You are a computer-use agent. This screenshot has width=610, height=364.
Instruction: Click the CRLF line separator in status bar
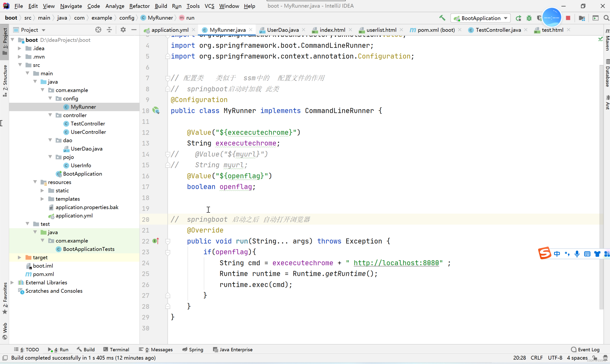tap(537, 358)
